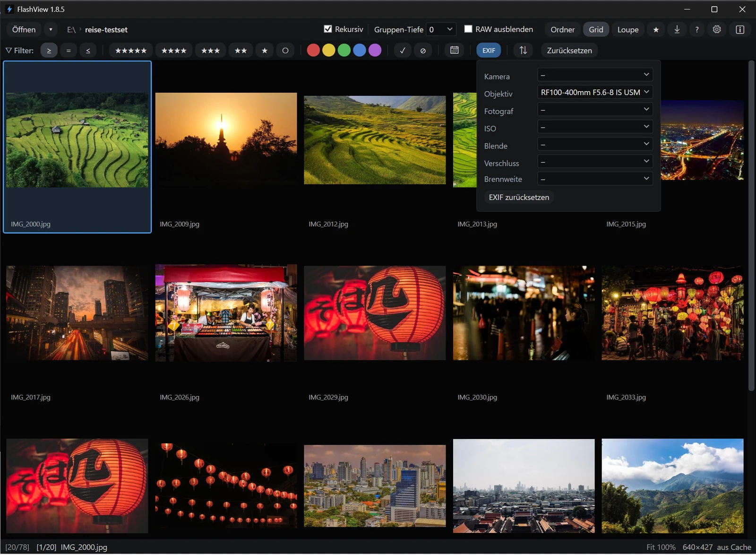The height and width of the screenshot is (555, 756).
Task: Filter by blue color label
Action: click(x=360, y=50)
